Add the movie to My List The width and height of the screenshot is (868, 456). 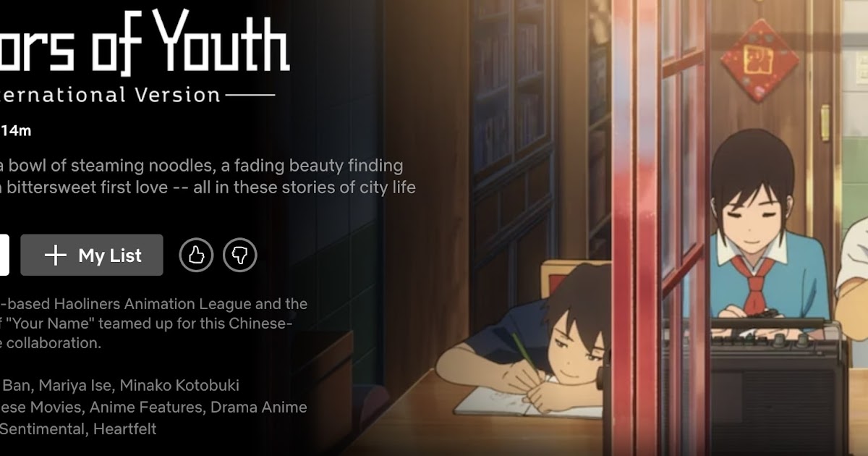(x=92, y=255)
